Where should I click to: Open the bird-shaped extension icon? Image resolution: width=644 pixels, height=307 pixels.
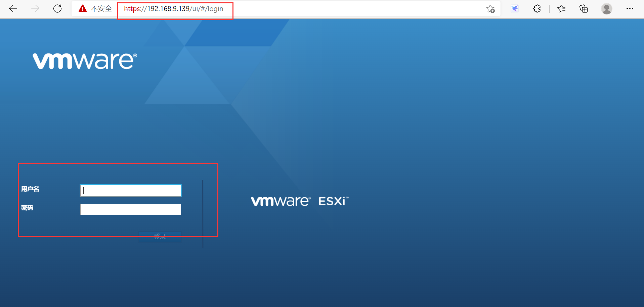pyautogui.click(x=515, y=9)
